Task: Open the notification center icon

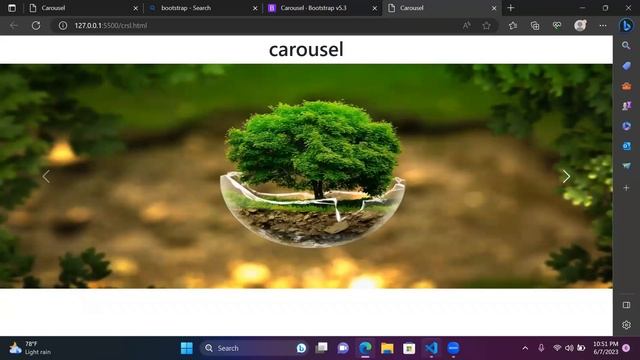Action: pyautogui.click(x=626, y=348)
